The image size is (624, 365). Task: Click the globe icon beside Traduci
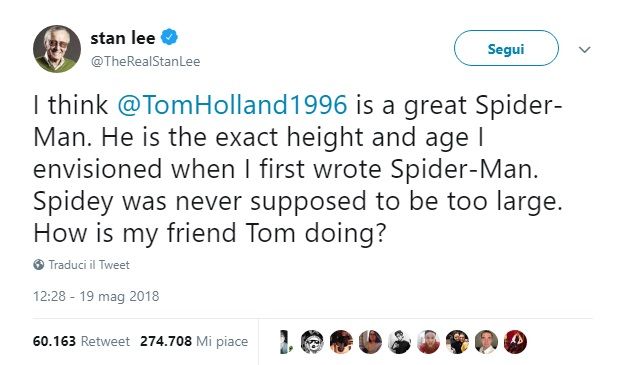point(39,265)
